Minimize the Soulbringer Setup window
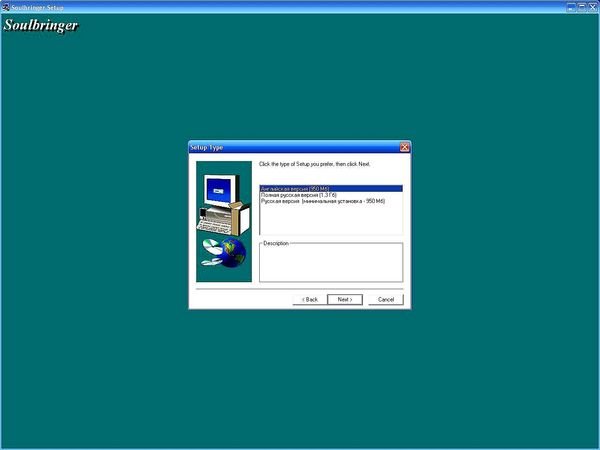The height and width of the screenshot is (450, 600). [571, 7]
